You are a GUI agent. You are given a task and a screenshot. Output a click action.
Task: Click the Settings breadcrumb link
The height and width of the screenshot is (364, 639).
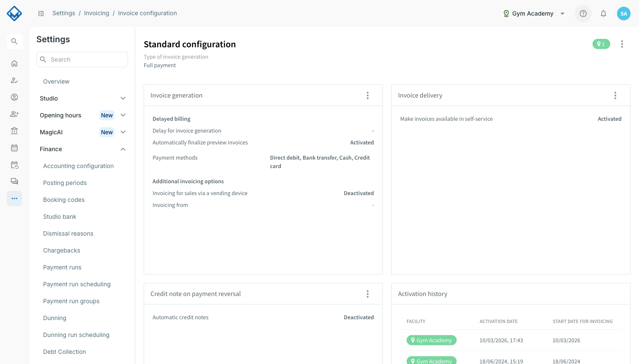(x=64, y=14)
